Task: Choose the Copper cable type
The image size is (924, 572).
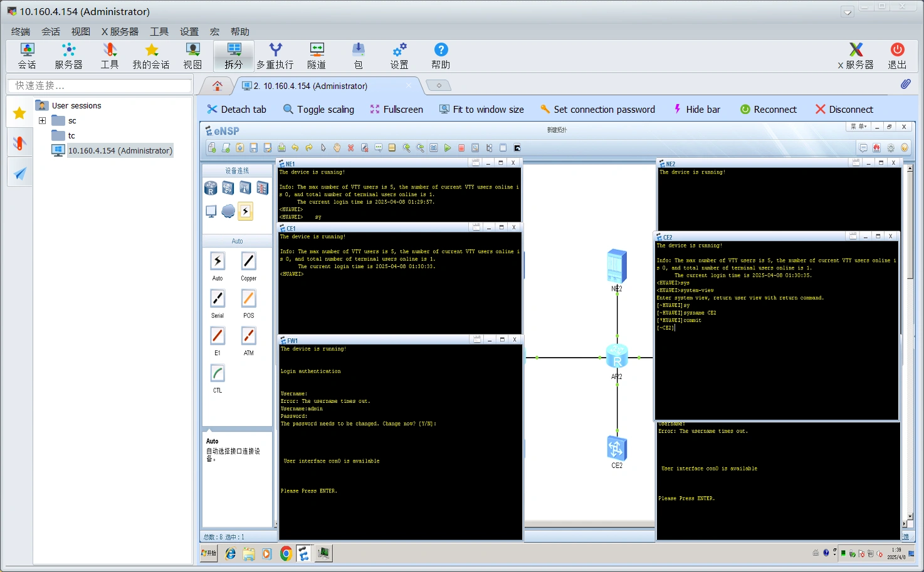Action: (x=249, y=261)
